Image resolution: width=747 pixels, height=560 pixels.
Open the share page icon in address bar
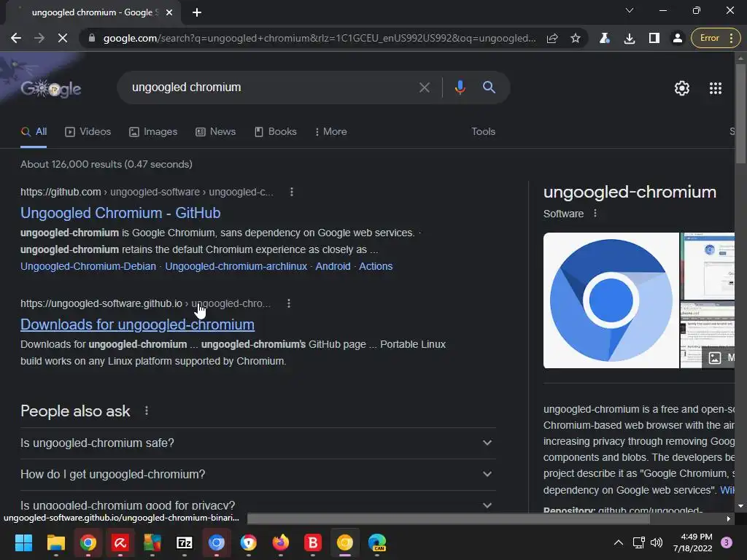(552, 38)
